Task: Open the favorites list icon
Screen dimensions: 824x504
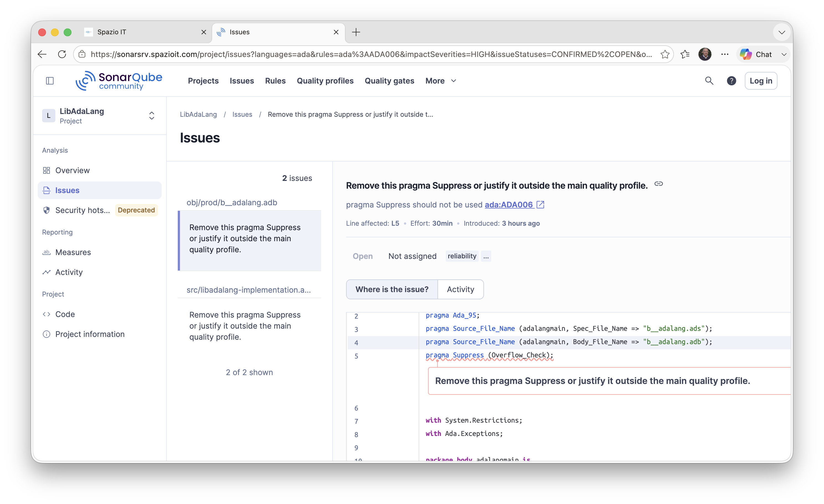Action: point(684,54)
